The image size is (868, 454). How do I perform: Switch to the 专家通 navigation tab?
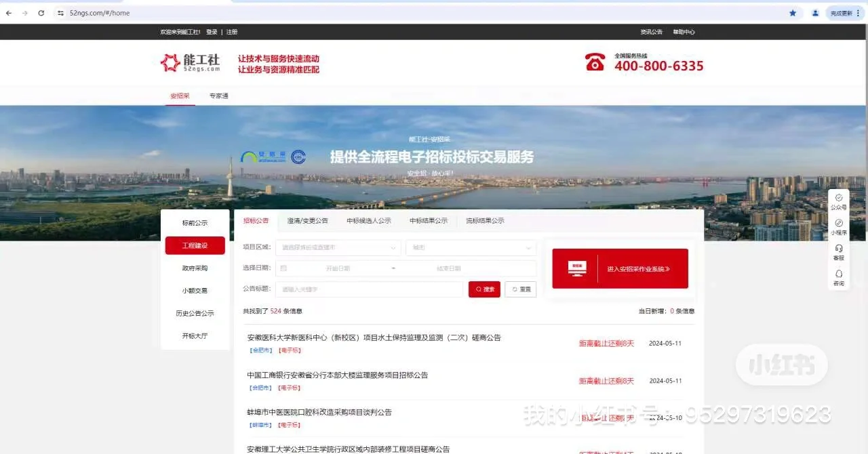click(x=217, y=96)
